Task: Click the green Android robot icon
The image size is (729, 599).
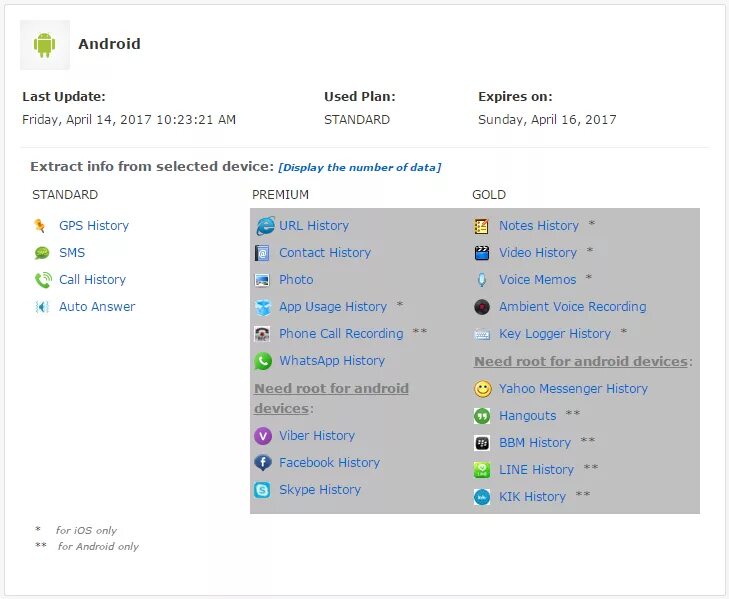Action: [45, 45]
